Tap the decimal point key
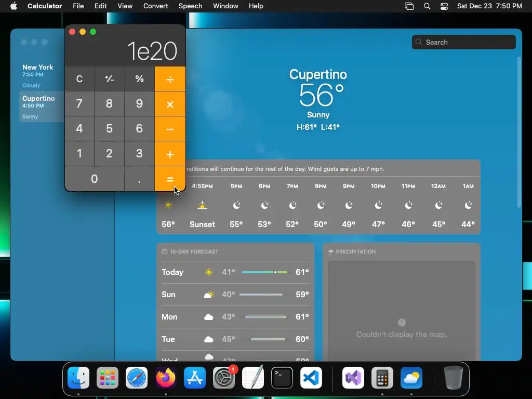This screenshot has width=532, height=399. [x=139, y=179]
